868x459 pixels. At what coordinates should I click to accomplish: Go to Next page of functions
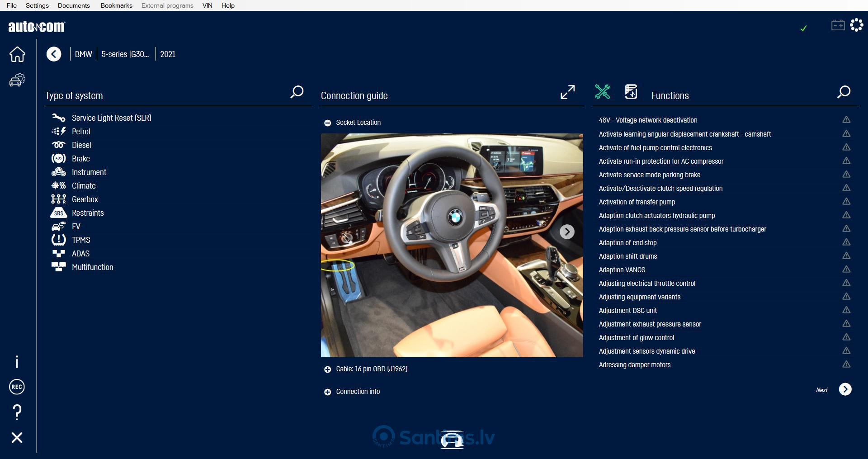pos(845,389)
